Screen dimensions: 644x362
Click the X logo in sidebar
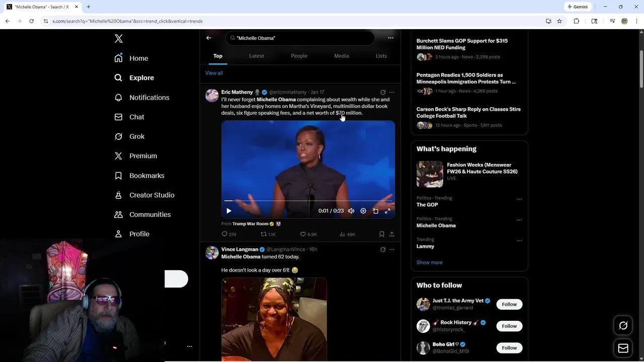(118, 39)
